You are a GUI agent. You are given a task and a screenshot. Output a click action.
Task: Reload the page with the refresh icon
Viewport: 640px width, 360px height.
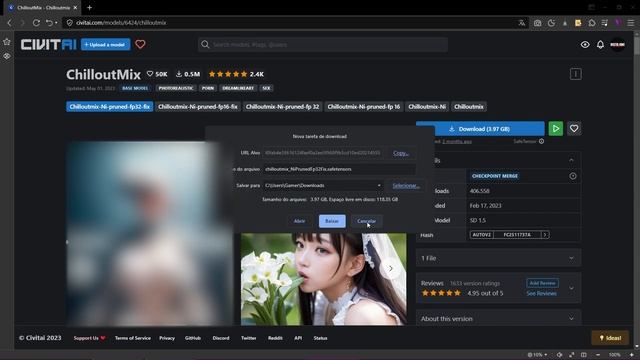click(x=36, y=23)
